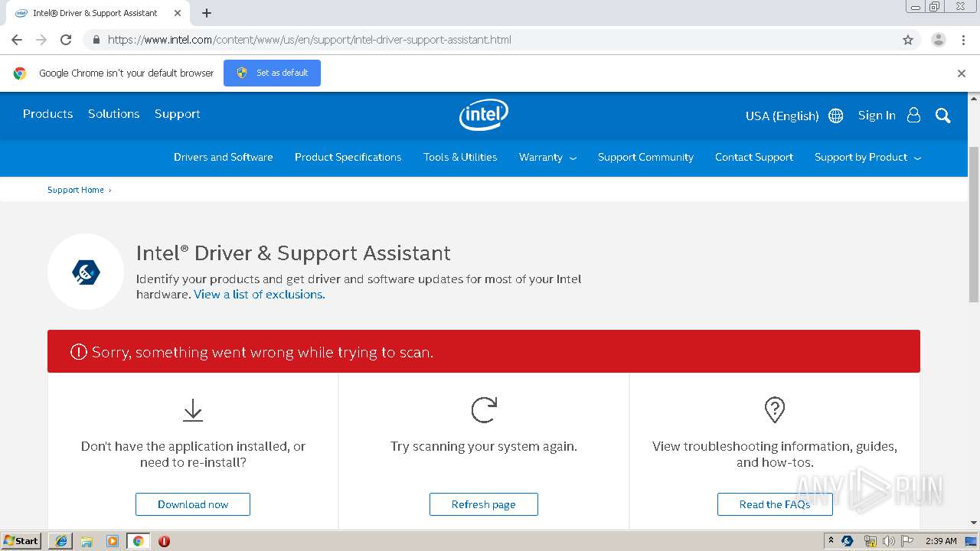Open the site search magnifier icon

point(942,116)
